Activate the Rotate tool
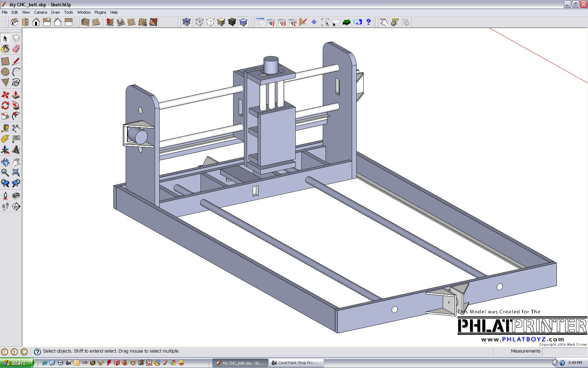Image resolution: width=588 pixels, height=368 pixels. tap(5, 105)
